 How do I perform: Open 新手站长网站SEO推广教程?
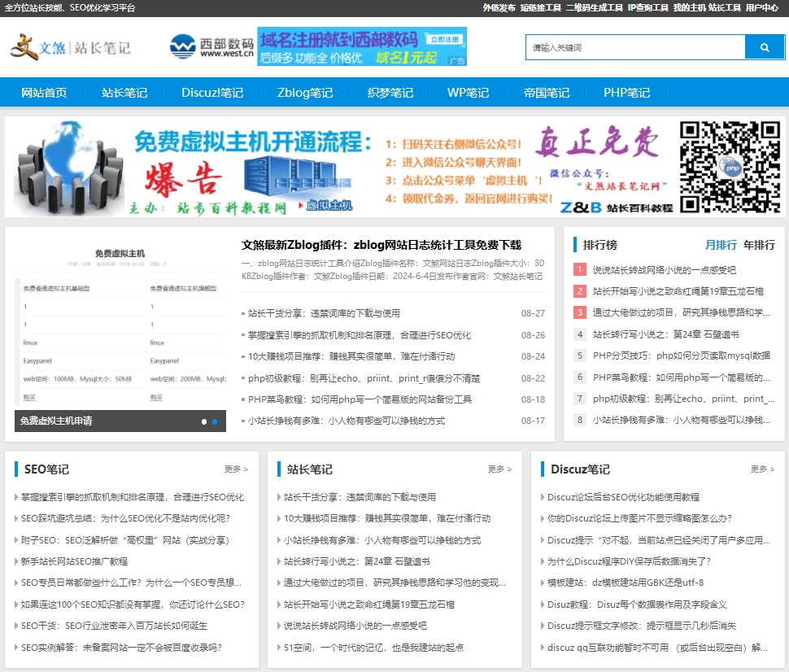point(75,561)
